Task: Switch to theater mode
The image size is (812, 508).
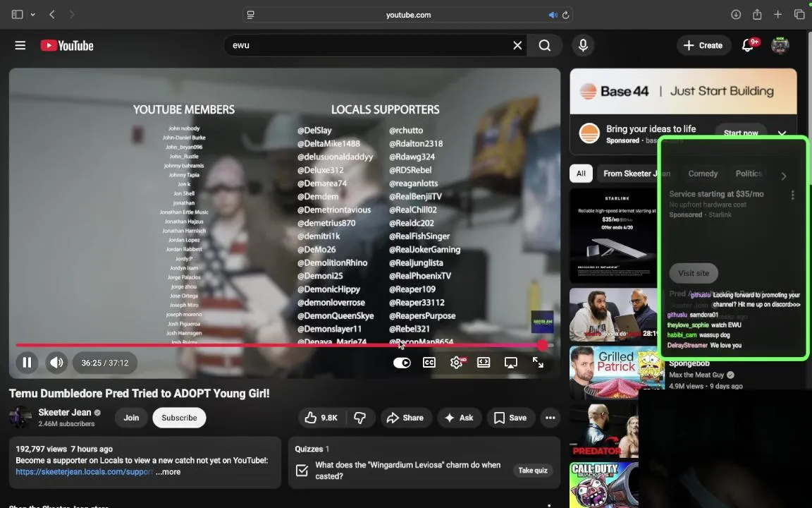Action: click(x=484, y=363)
